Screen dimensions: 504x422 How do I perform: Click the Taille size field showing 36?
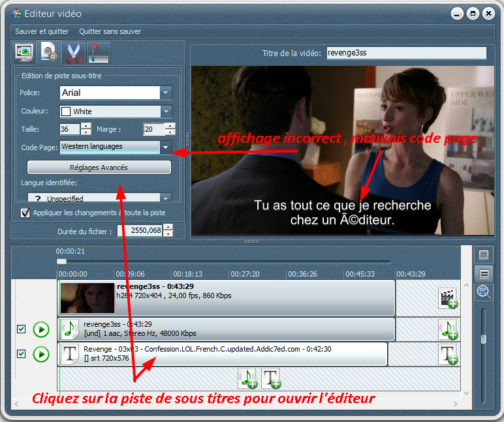(69, 129)
